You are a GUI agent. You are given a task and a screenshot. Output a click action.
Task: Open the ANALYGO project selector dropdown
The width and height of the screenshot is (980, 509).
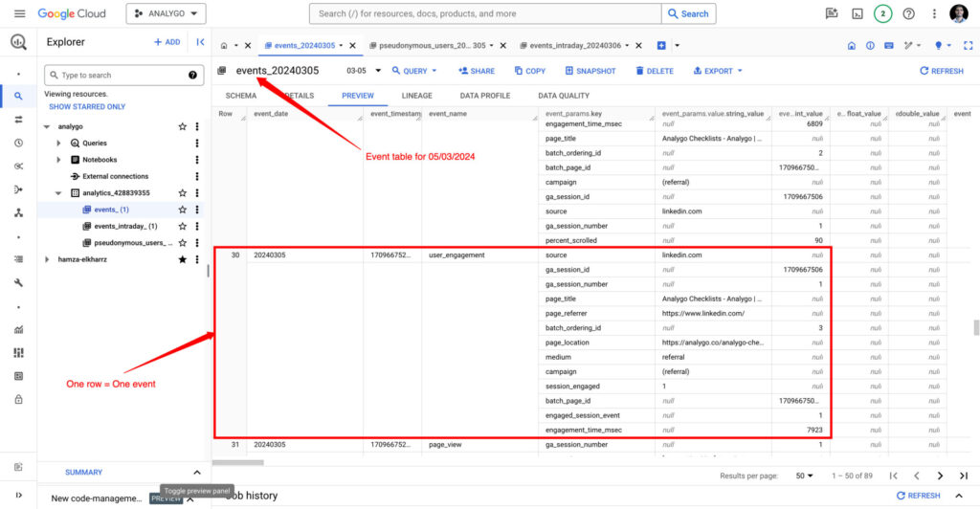coord(166,13)
